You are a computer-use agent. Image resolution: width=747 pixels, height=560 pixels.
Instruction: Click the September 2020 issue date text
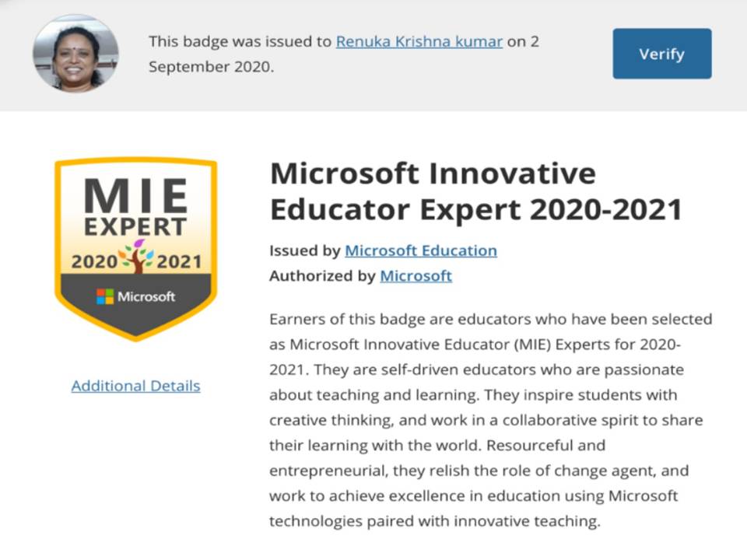[x=212, y=67]
